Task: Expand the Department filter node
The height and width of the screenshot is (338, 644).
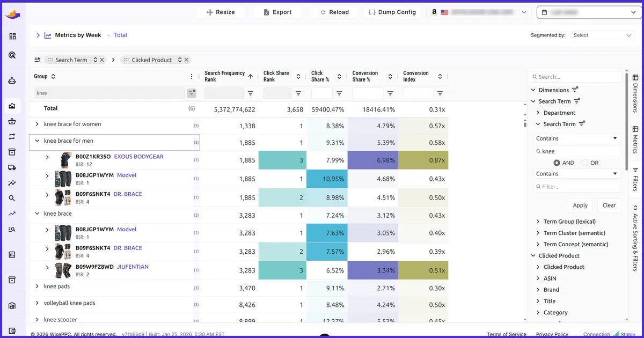Action: (538, 113)
